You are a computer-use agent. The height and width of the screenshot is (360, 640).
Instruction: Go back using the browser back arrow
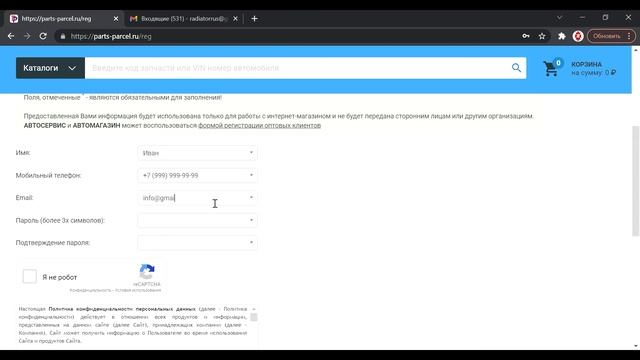11,36
